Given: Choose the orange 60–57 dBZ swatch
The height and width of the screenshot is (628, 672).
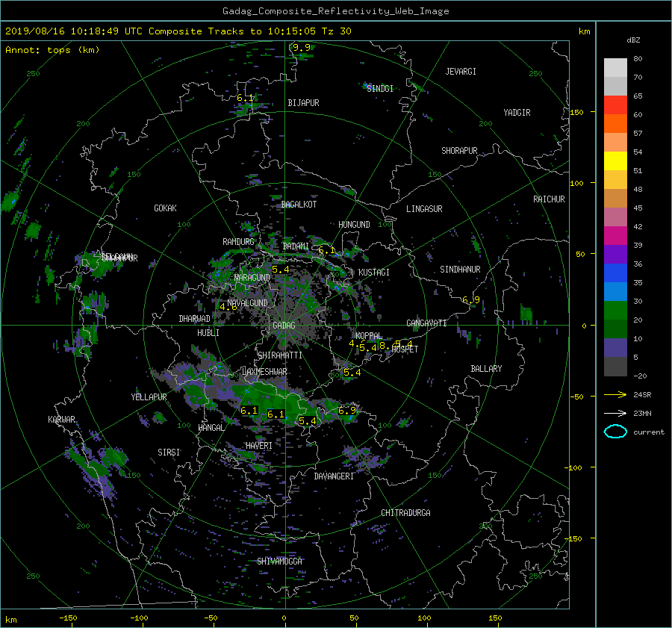Looking at the screenshot, I should pos(615,123).
